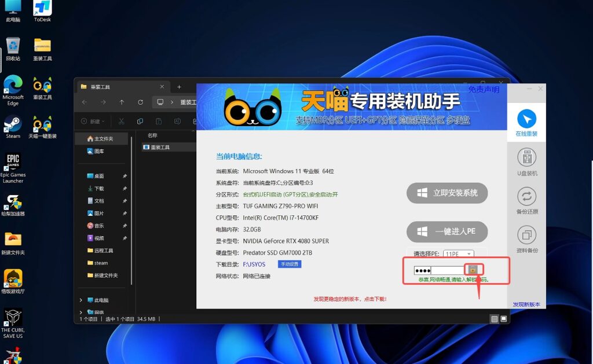Open the Steam desktop shortcut
Image resolution: width=593 pixels, height=364 pixels.
tap(13, 127)
